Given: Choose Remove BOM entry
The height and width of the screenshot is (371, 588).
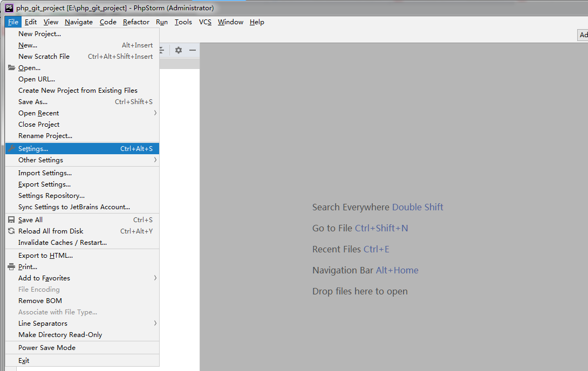Looking at the screenshot, I should tap(82, 301).
